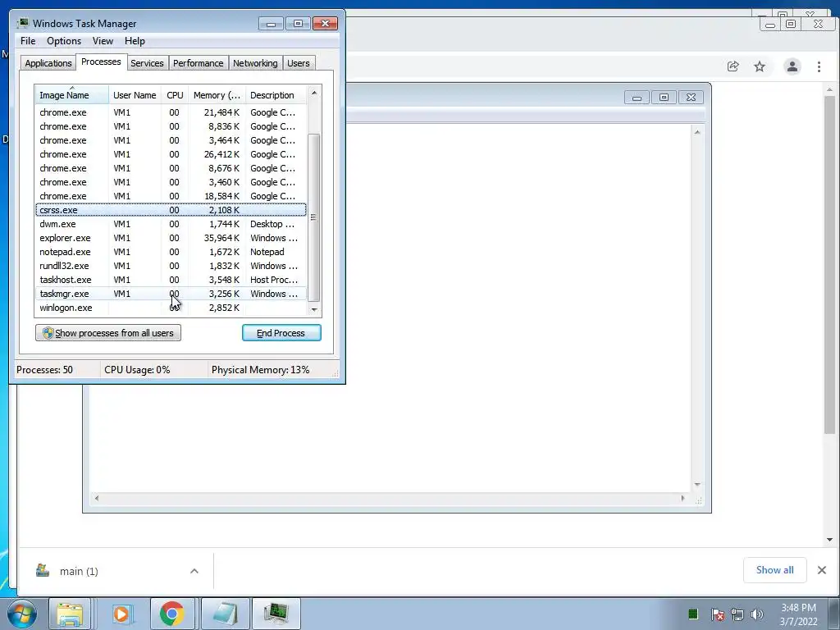Click Show processes from all users
840x630 pixels.
coord(108,333)
